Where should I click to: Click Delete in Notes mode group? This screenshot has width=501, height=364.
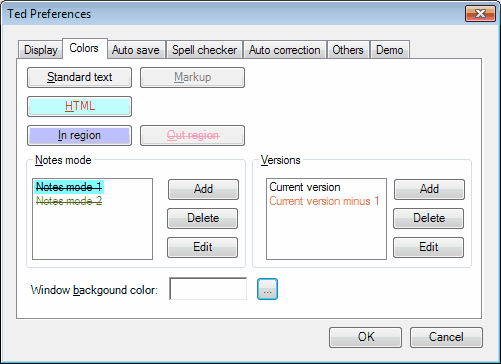203,218
